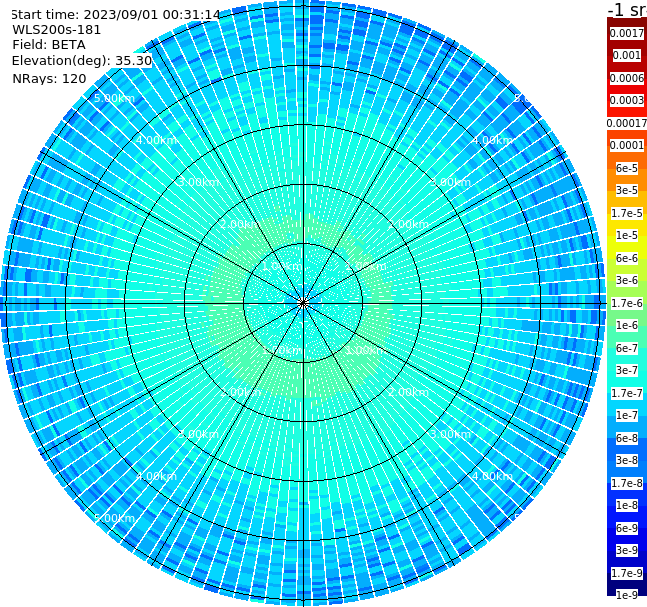Click the 0.001 color scale label
647x607 pixels.
point(627,55)
